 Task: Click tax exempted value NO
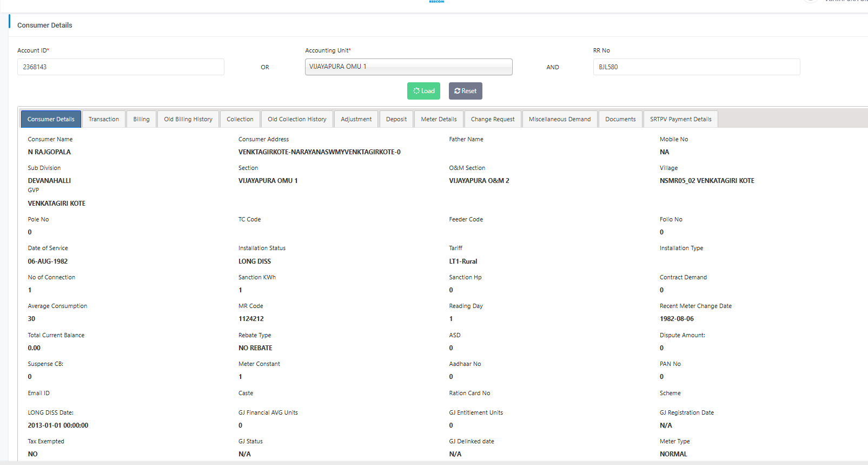[x=33, y=454]
